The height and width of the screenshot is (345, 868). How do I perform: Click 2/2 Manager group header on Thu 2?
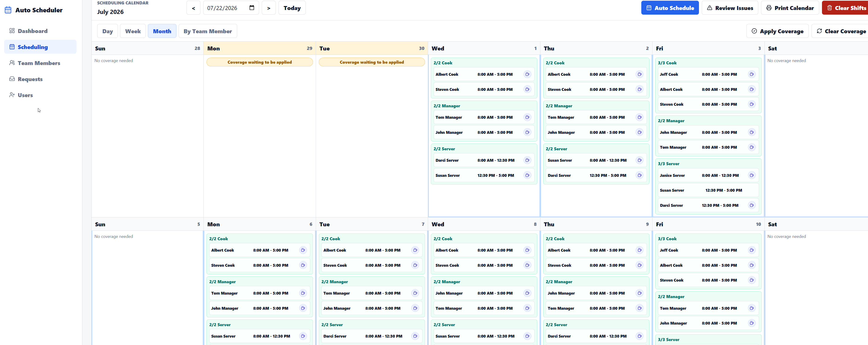559,106
